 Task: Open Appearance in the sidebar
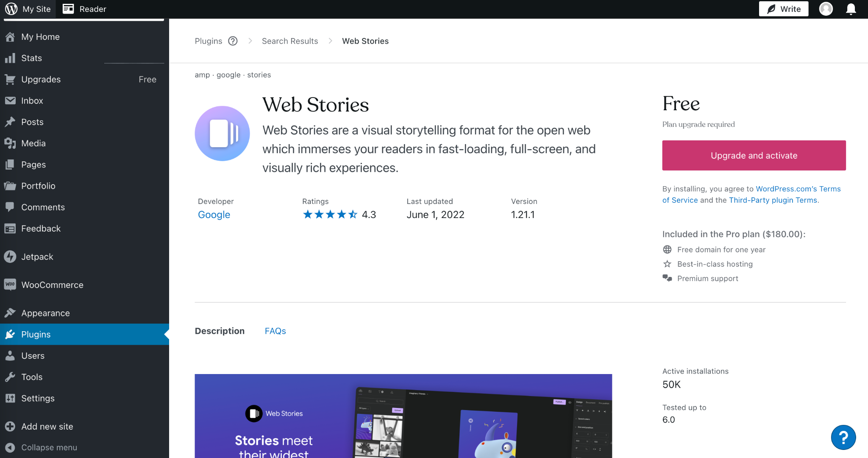click(x=84, y=313)
